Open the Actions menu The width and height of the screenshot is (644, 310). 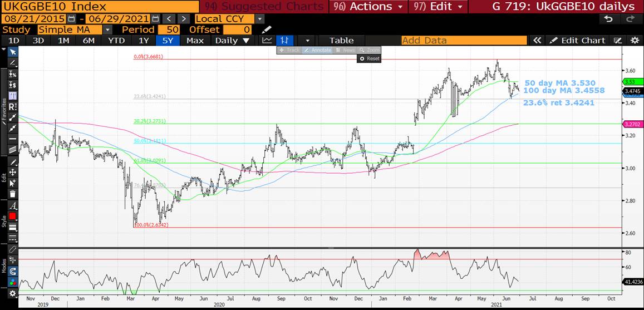[x=370, y=7]
